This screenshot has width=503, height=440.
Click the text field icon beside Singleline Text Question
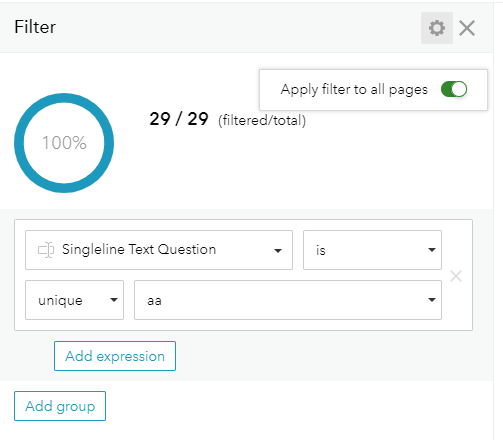(46, 250)
